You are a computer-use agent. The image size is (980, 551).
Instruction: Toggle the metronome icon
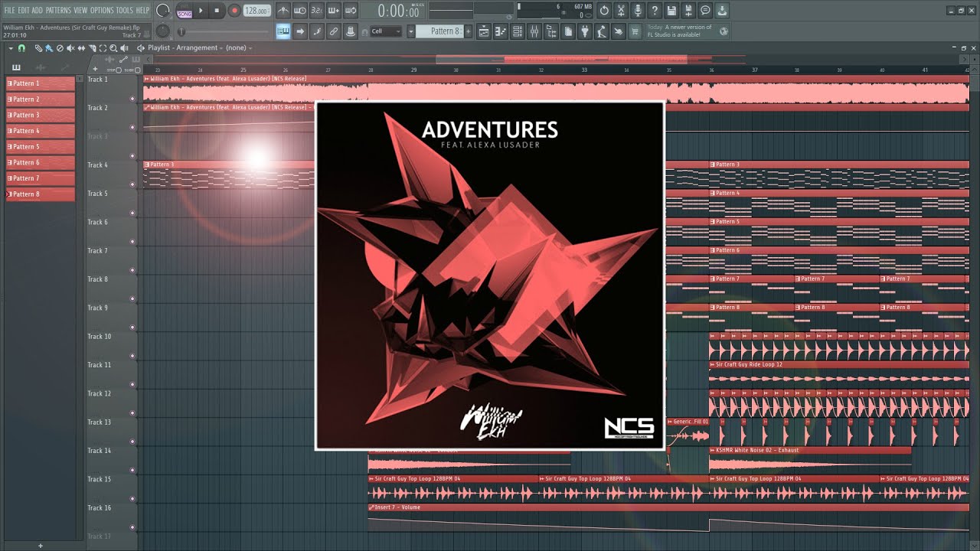click(x=283, y=10)
